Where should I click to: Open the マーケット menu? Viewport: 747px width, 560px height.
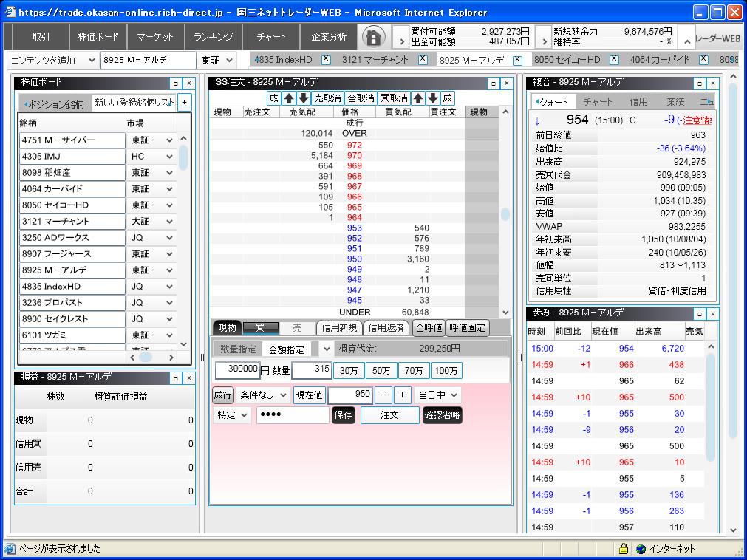(x=156, y=37)
